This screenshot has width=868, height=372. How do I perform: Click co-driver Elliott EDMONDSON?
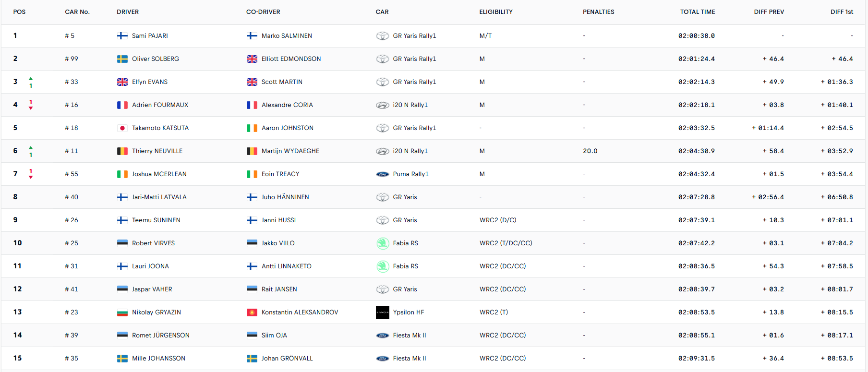tap(291, 59)
